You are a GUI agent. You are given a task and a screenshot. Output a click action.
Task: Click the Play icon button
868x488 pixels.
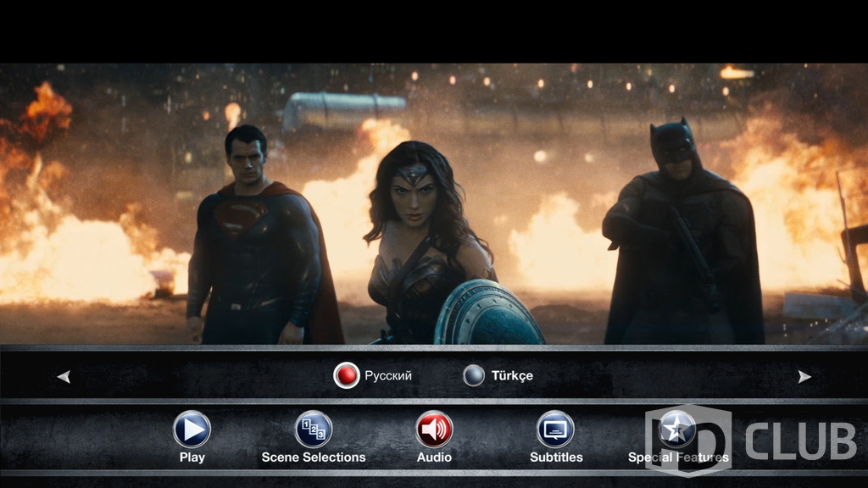click(x=192, y=429)
